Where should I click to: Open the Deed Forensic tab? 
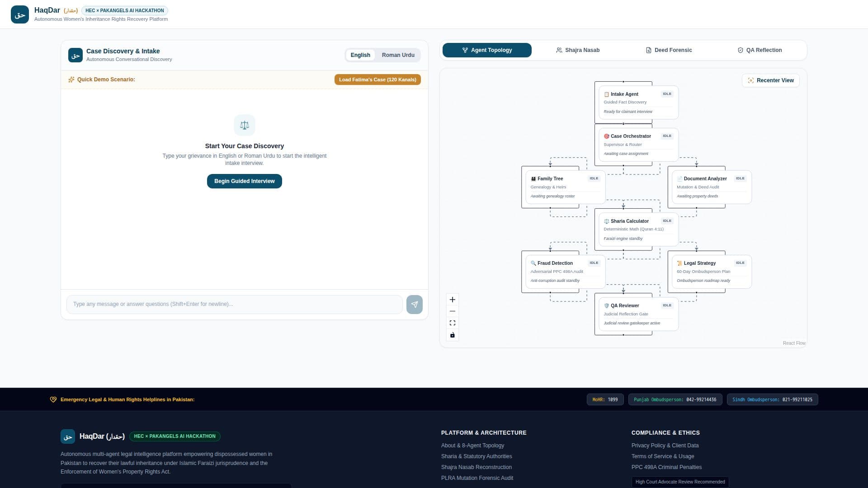[669, 50]
